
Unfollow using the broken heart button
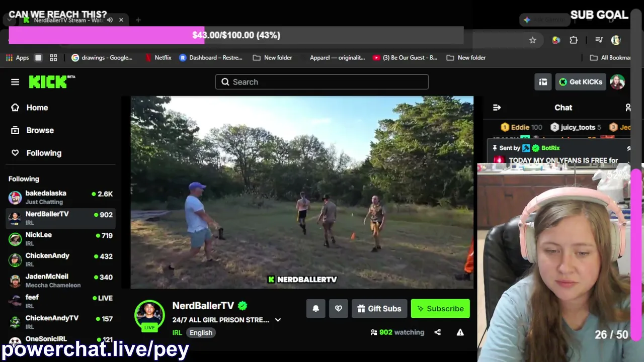click(x=339, y=309)
